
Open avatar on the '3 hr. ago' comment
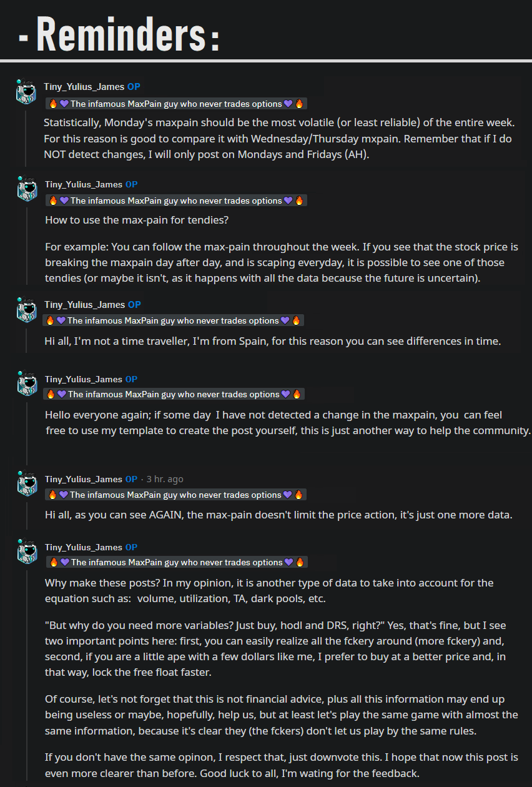pyautogui.click(x=26, y=484)
